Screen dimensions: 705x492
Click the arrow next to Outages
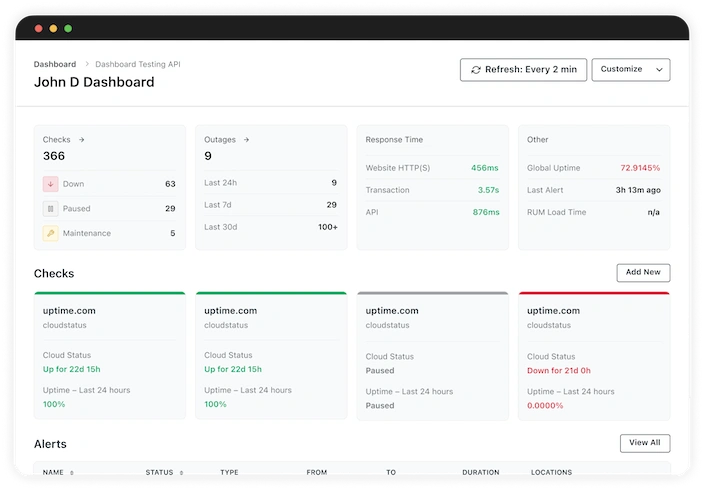(x=246, y=140)
